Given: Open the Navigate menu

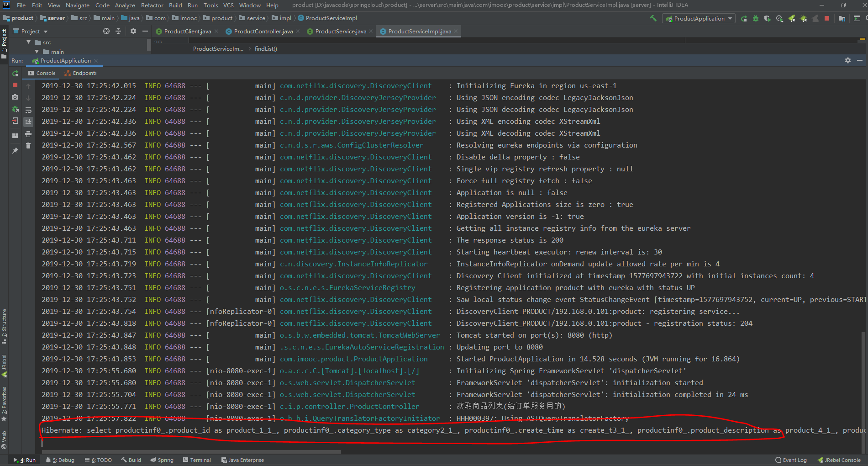Looking at the screenshot, I should [x=77, y=5].
